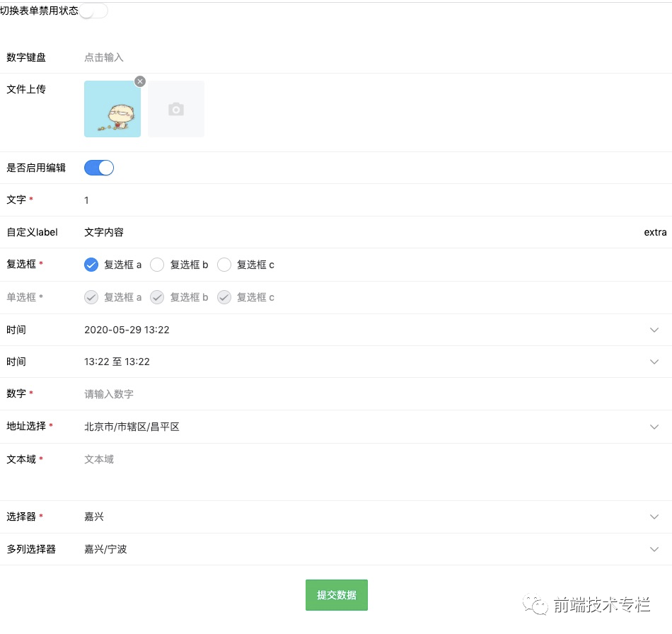Expand chevron of the 多列选择器 row
This screenshot has height=634, width=672.
[654, 549]
